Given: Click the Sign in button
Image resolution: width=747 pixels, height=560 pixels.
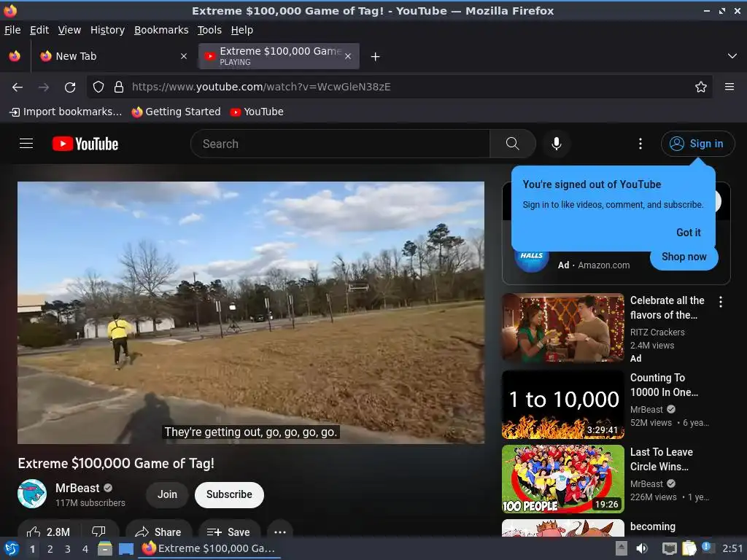Looking at the screenshot, I should (x=697, y=144).
